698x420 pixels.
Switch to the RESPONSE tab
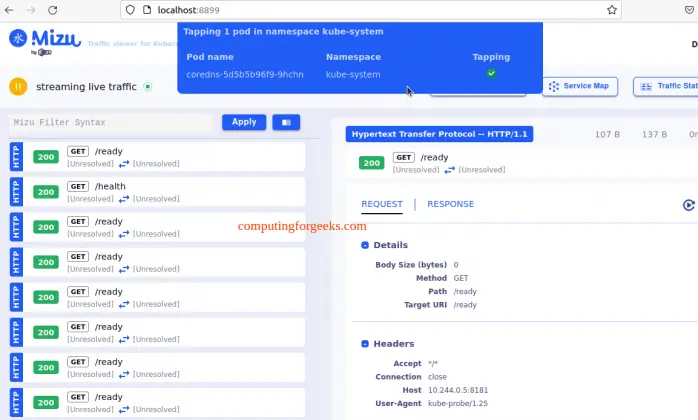(450, 204)
